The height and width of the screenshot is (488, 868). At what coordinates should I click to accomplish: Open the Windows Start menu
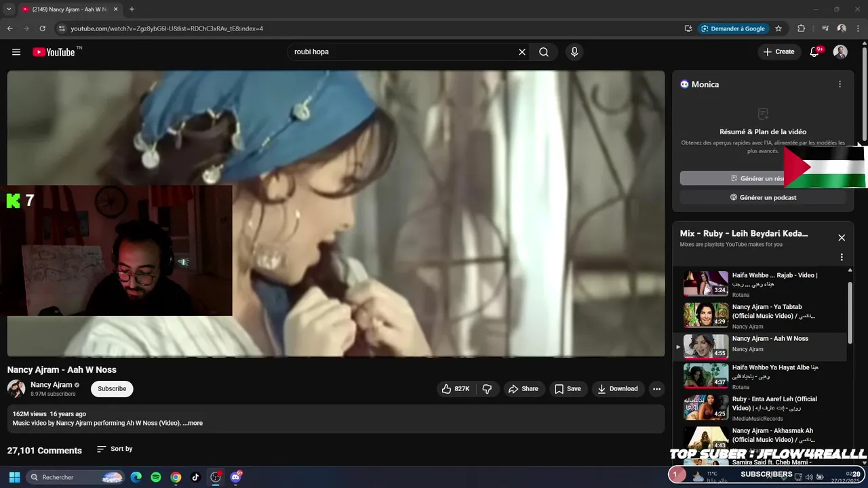14,477
